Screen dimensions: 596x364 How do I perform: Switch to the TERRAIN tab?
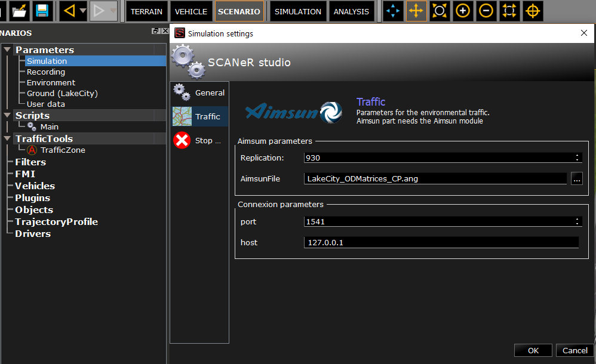(146, 11)
